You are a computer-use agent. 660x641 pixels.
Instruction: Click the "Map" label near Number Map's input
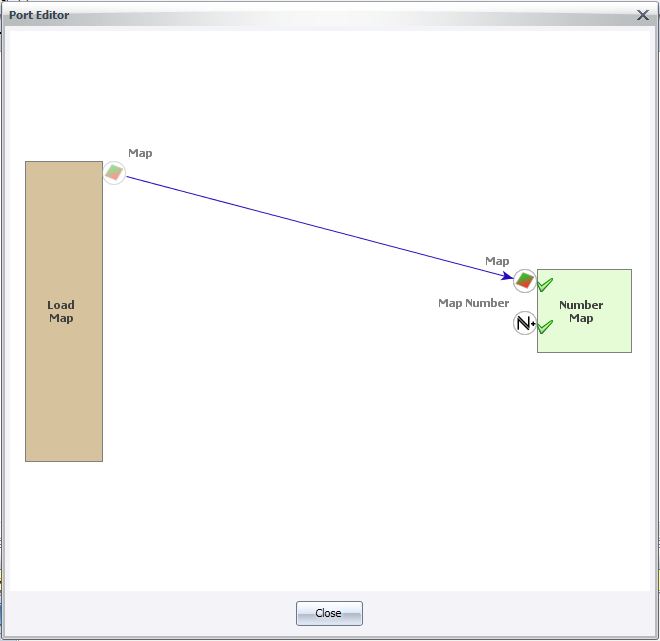point(497,261)
